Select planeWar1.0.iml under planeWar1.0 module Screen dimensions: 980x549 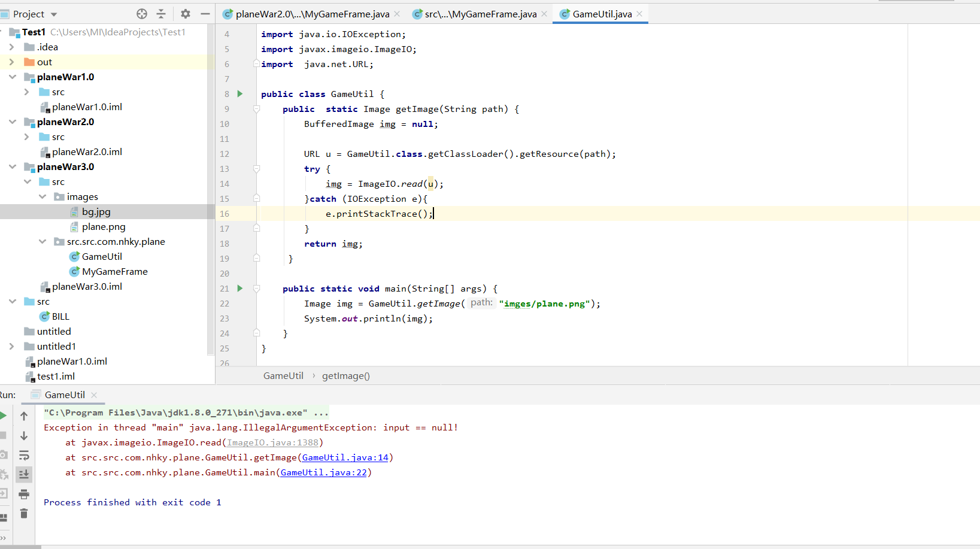coord(87,107)
